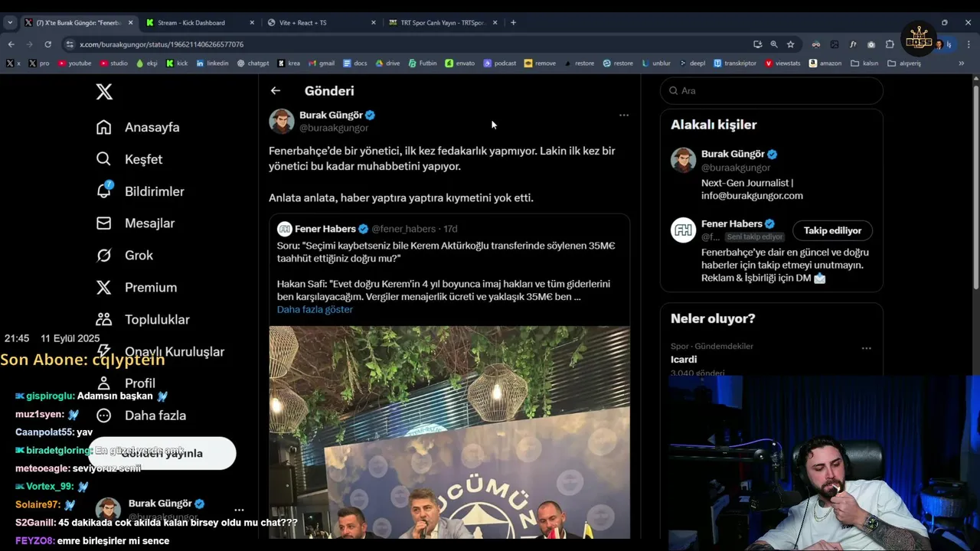Image resolution: width=980 pixels, height=551 pixels.
Task: Click Takip ediliyor button for Fener Habers
Action: 832,230
